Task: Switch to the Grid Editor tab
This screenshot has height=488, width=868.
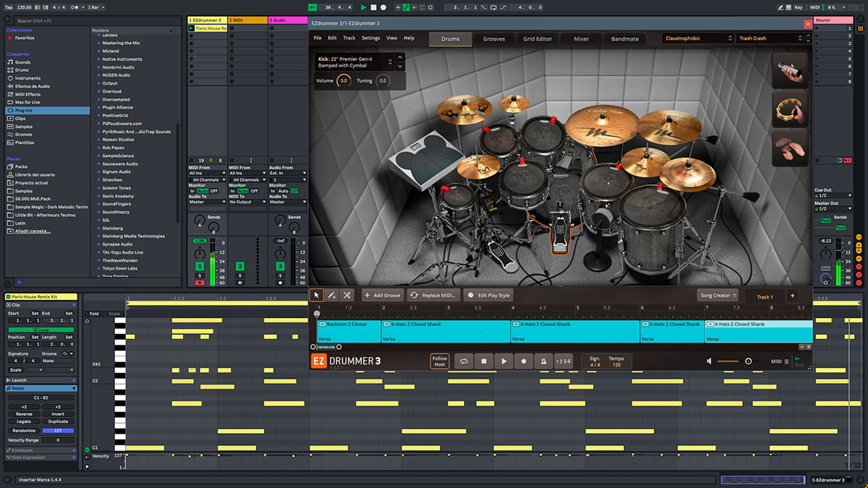Action: (538, 39)
